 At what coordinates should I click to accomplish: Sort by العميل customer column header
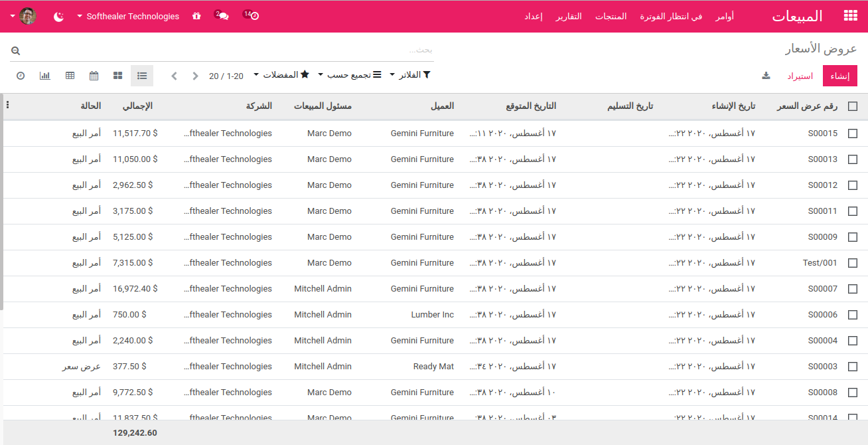442,106
